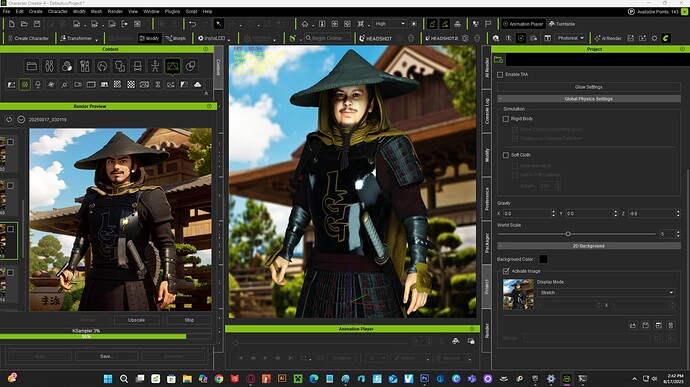Select the Hair content category icon
This screenshot has height=387, width=690.
(102, 66)
